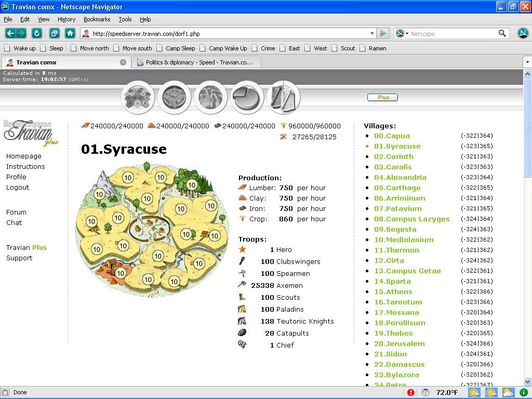Open the reports and messages icon
Image resolution: width=532 pixels, height=399 pixels.
pyautogui.click(x=283, y=98)
